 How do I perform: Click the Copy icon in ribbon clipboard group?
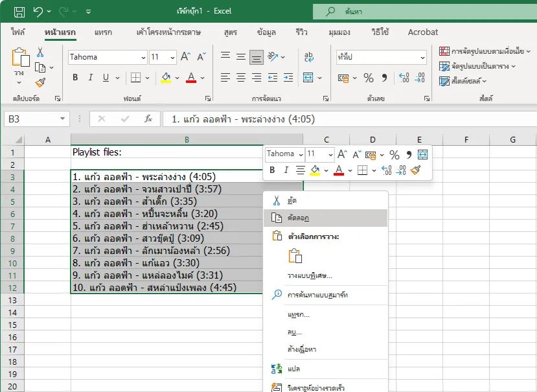point(40,67)
